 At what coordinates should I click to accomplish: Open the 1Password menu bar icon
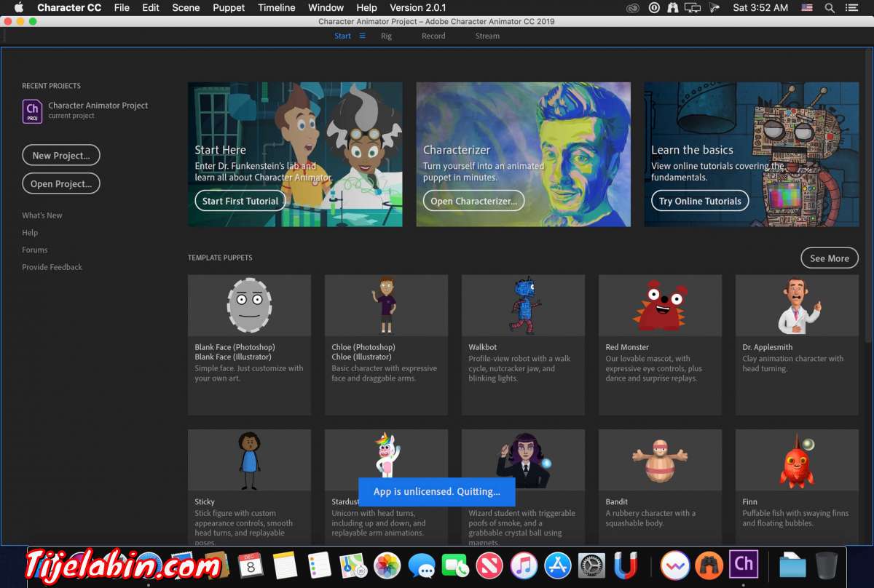pos(653,8)
